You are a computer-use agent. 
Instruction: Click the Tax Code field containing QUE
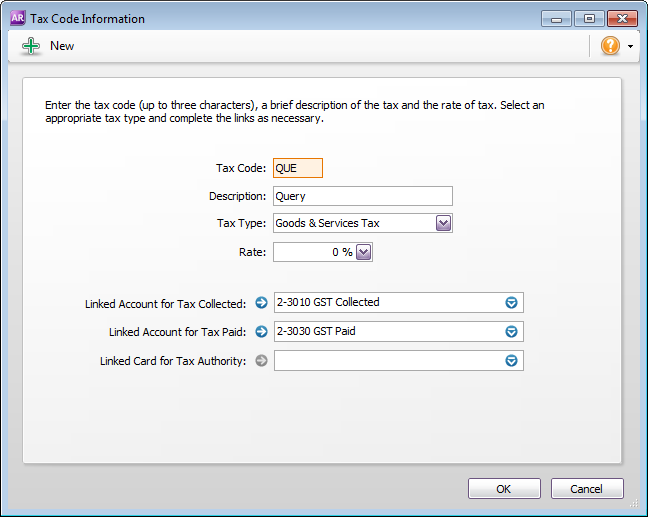pyautogui.click(x=298, y=168)
